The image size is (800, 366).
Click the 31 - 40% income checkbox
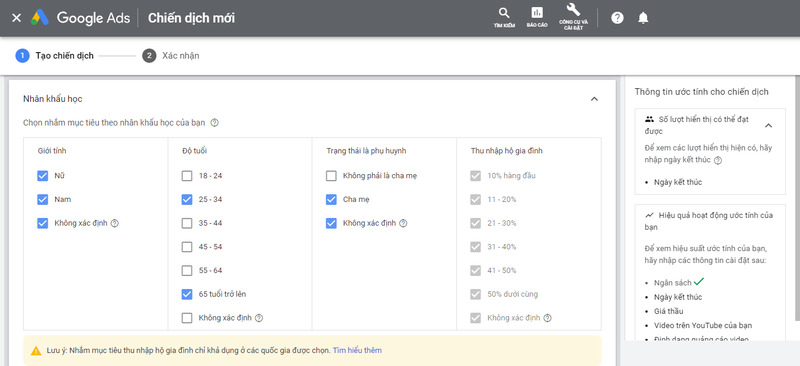pos(476,247)
